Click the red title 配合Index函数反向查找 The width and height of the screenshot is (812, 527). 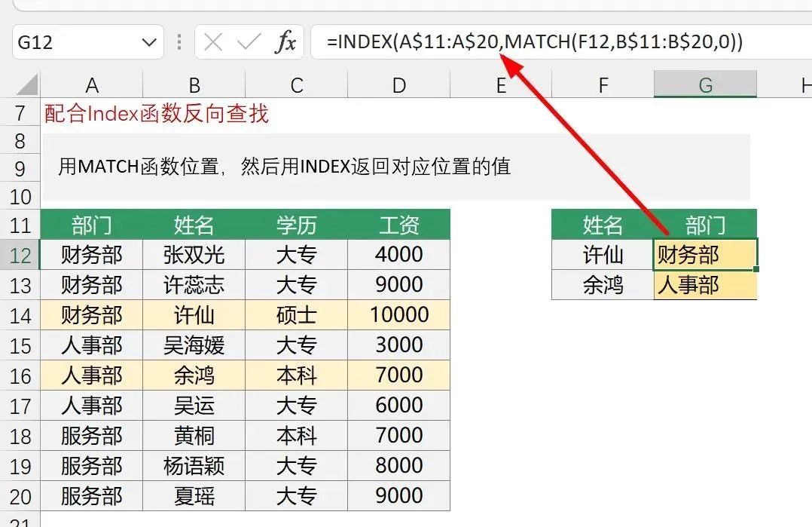pos(157,114)
